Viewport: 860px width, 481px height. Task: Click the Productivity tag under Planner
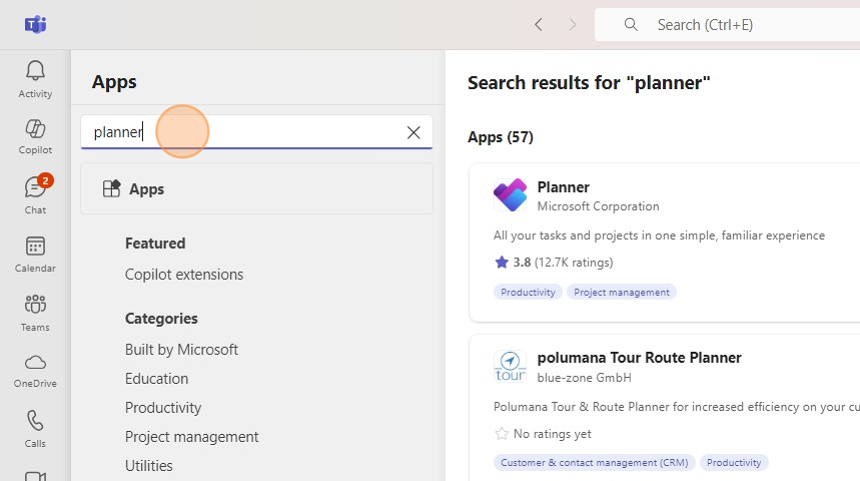(528, 292)
